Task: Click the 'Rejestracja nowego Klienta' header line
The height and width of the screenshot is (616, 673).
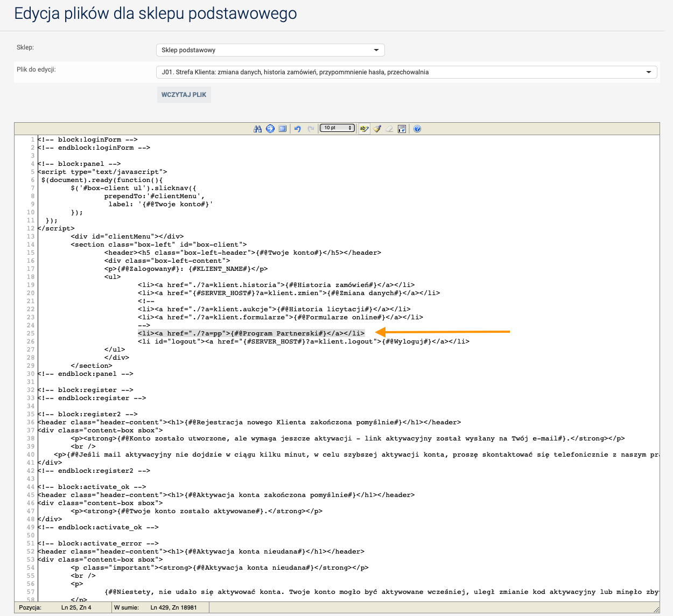Action: coord(249,422)
